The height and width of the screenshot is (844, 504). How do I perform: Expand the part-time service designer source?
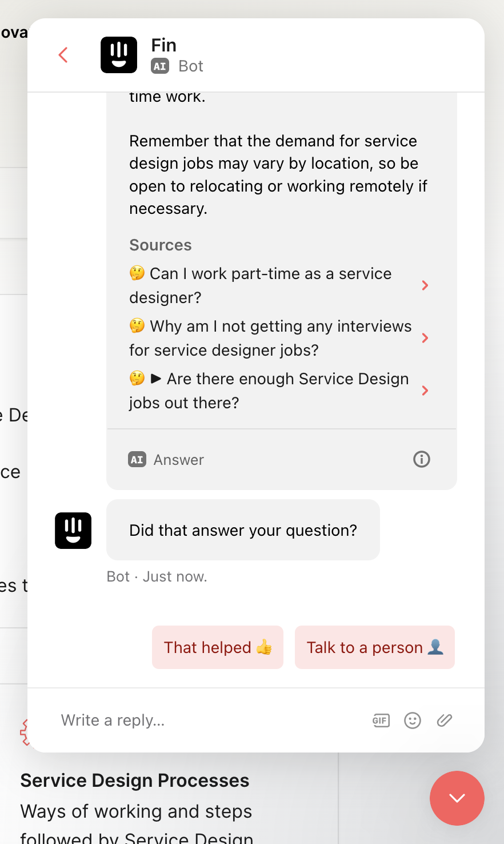point(425,285)
